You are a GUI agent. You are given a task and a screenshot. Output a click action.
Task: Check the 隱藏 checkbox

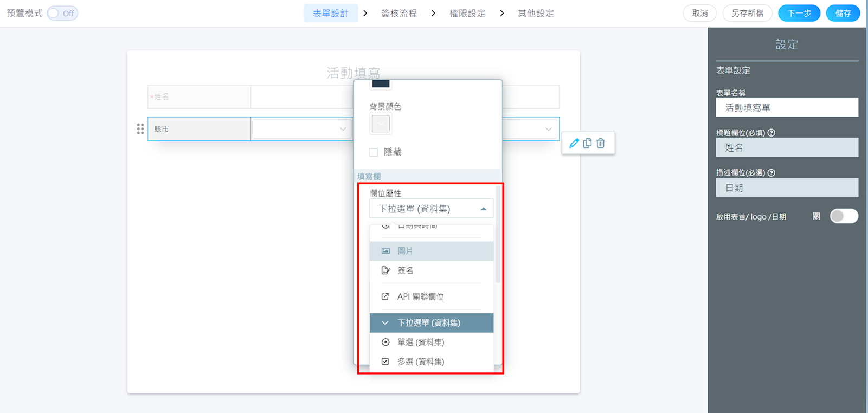click(x=374, y=152)
